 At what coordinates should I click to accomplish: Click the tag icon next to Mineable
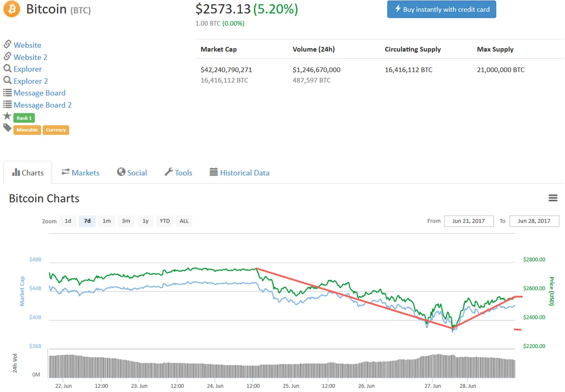(7, 128)
